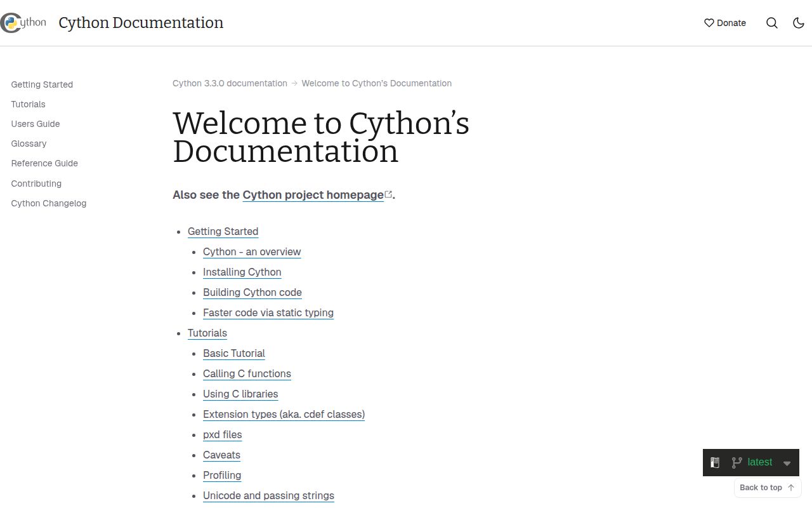
Task: Open Tutorials in the sidebar
Action: (x=28, y=104)
